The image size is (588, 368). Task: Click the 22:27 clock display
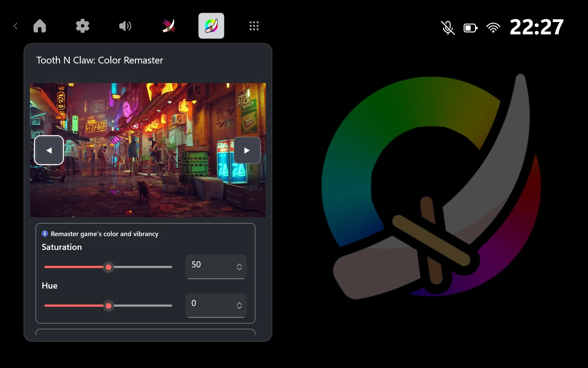(x=537, y=27)
